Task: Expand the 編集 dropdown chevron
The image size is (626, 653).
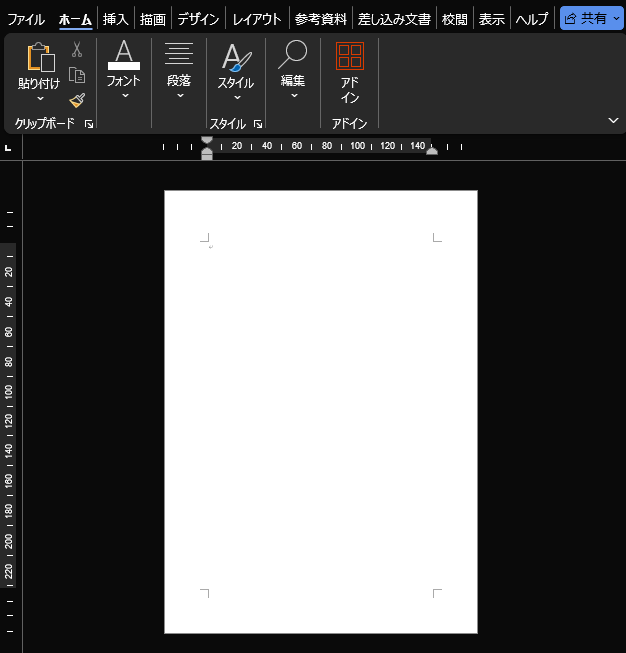Action: (294, 96)
